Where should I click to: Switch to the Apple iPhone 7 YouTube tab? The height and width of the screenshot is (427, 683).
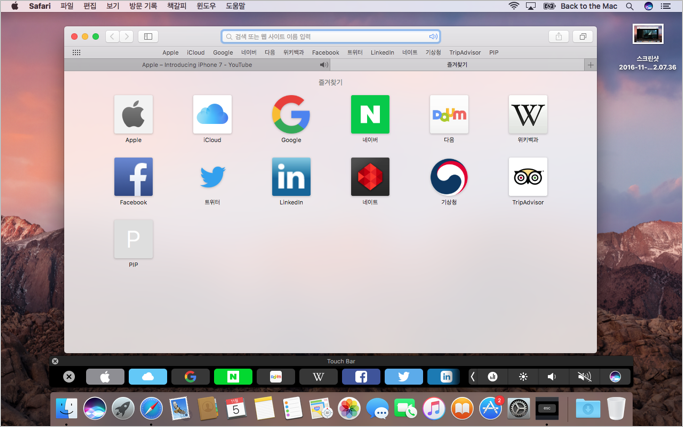[x=197, y=64]
